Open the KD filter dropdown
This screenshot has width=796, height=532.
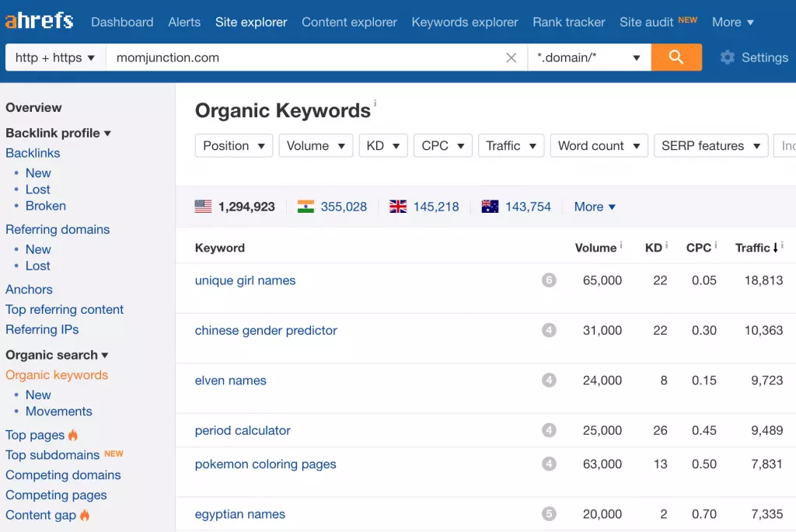pos(383,145)
